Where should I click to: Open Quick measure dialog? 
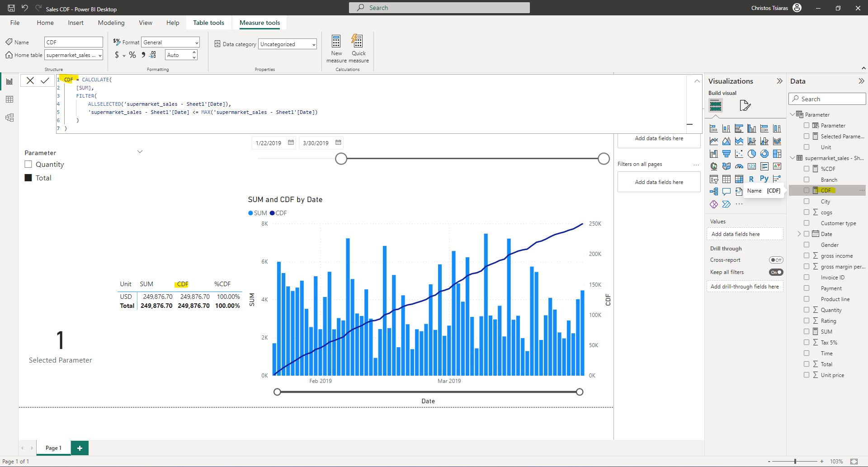(358, 47)
